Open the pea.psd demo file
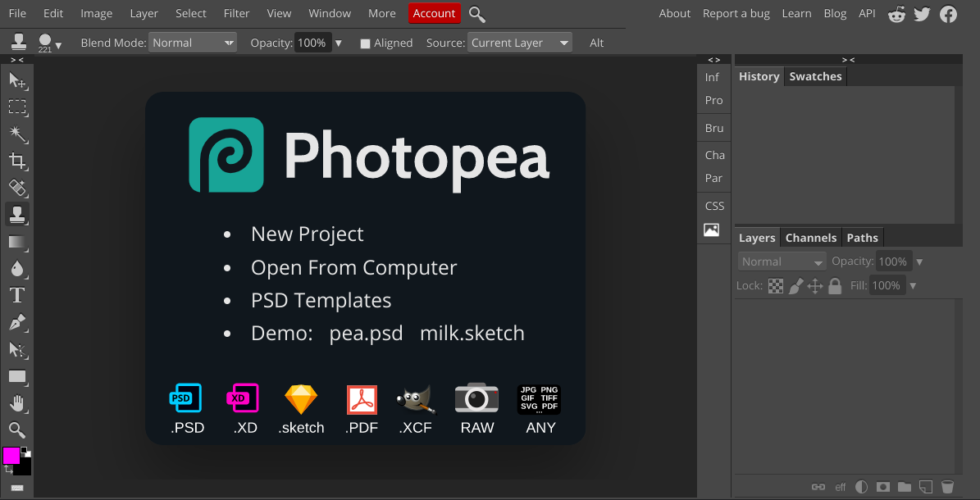Screen dimensions: 980x500 coord(366,333)
